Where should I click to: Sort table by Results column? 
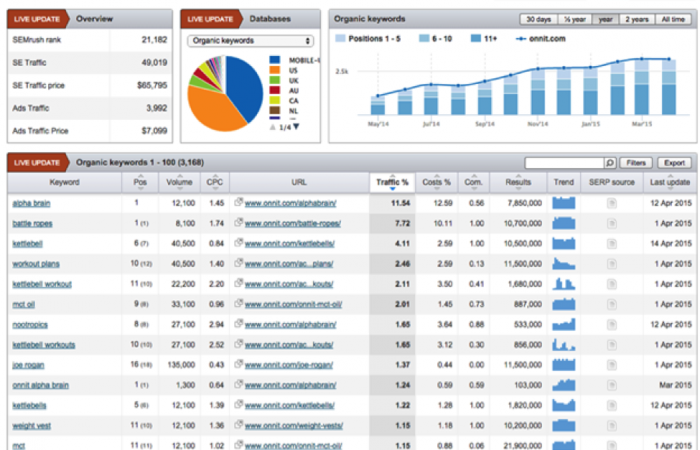click(518, 182)
